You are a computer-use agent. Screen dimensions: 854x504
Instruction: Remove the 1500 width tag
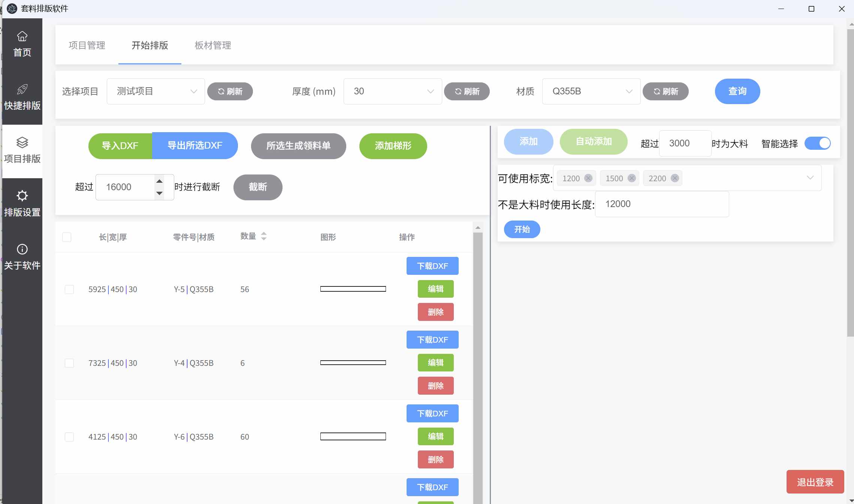pyautogui.click(x=632, y=178)
